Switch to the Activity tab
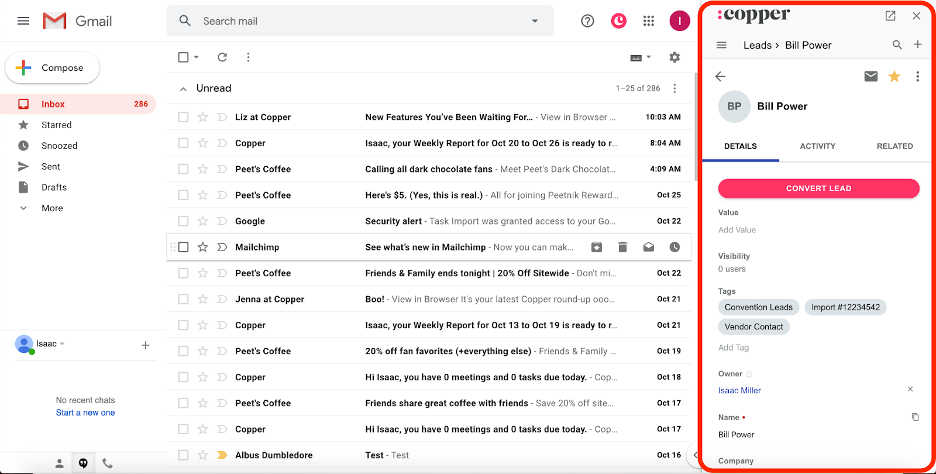Screen dimensions: 936x474 [817, 146]
